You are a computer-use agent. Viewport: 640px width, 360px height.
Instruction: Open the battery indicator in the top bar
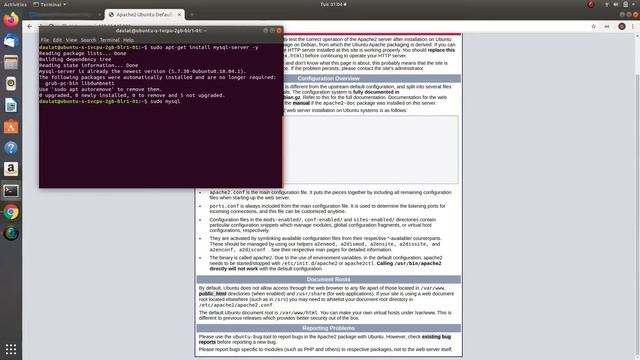625,4
